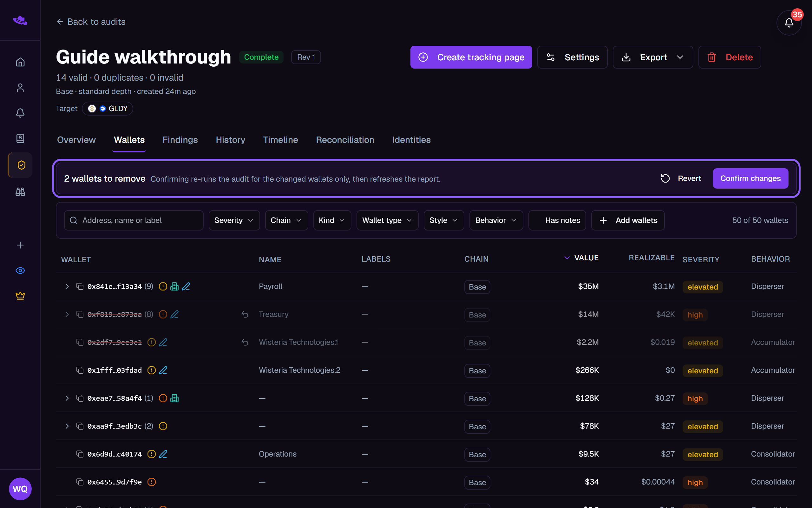Click building icon on 0xeae7…58a4f4 row

[x=174, y=398]
